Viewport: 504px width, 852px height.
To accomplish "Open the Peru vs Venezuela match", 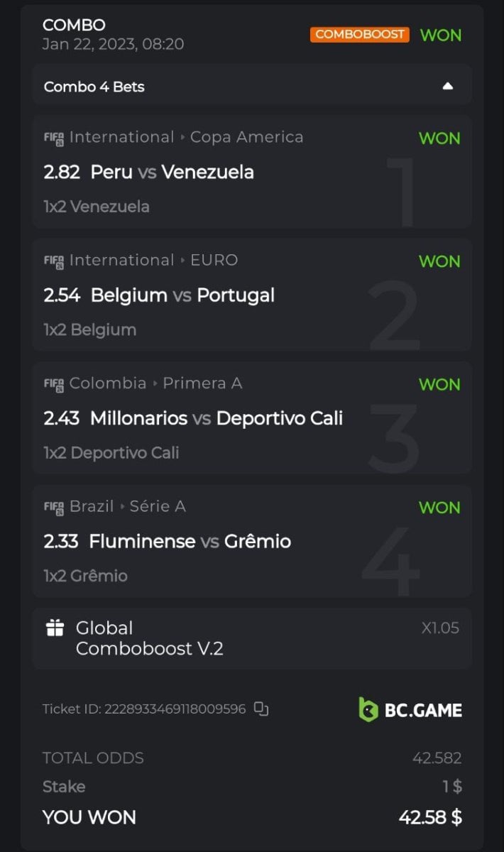I will (172, 172).
